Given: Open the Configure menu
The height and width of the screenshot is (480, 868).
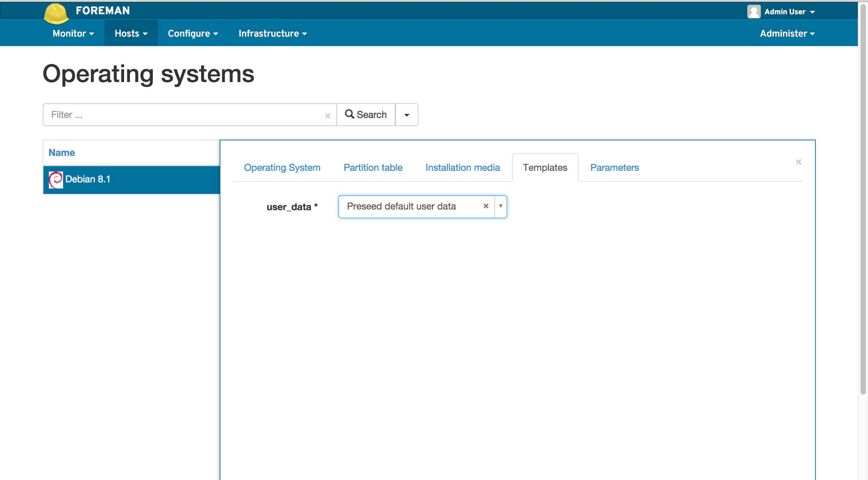Looking at the screenshot, I should (193, 33).
